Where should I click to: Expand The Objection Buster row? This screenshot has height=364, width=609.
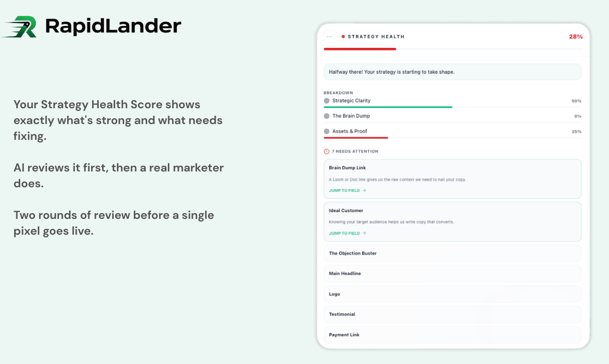[x=452, y=253]
